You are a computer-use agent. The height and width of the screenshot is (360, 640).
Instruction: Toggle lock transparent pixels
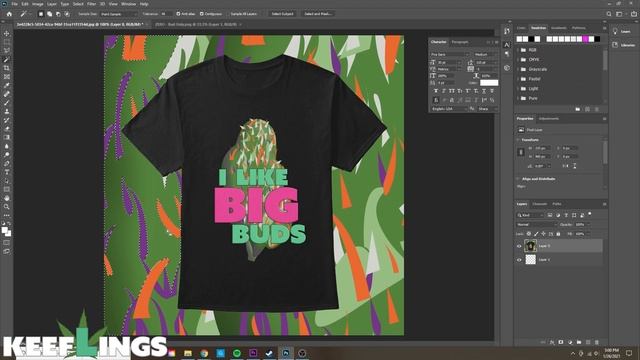(x=529, y=234)
